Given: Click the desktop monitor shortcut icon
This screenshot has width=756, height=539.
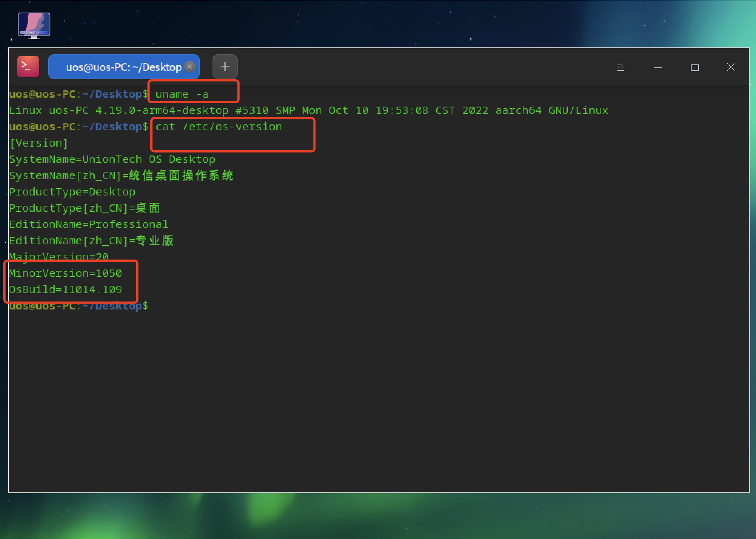Looking at the screenshot, I should [34, 25].
